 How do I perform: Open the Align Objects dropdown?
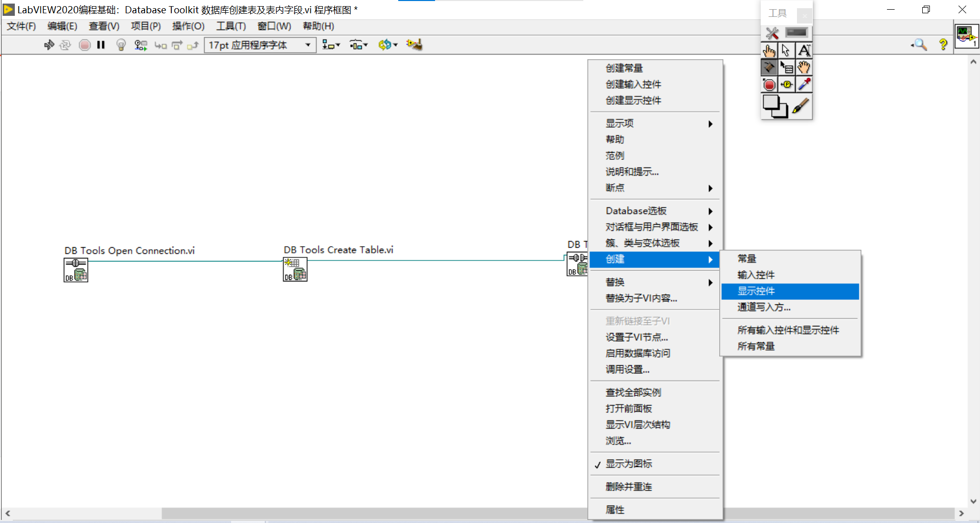point(331,45)
